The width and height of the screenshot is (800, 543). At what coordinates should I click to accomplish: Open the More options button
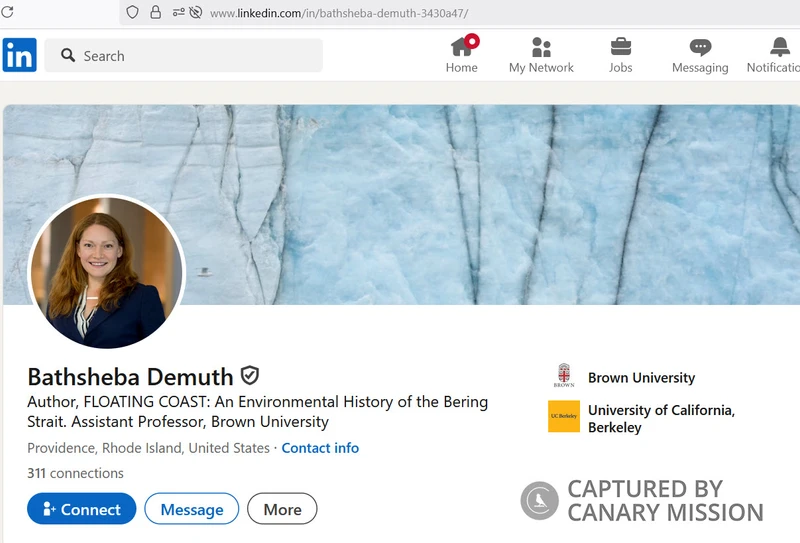[x=282, y=508]
